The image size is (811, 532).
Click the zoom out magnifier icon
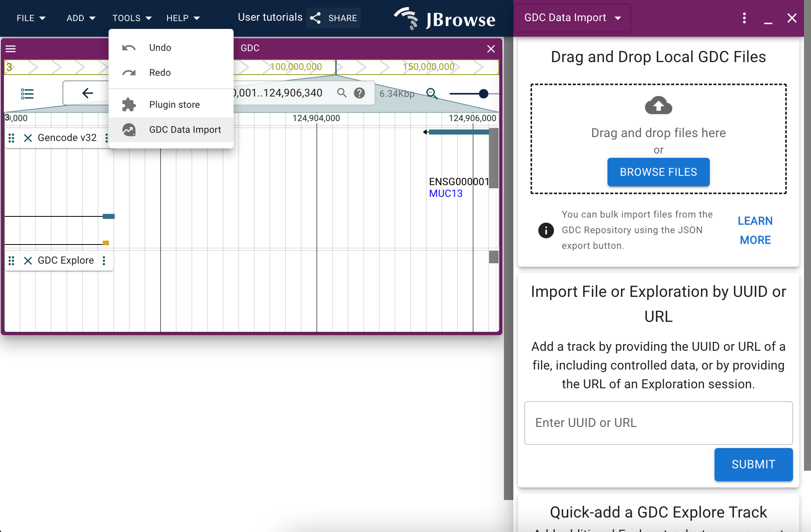click(432, 93)
